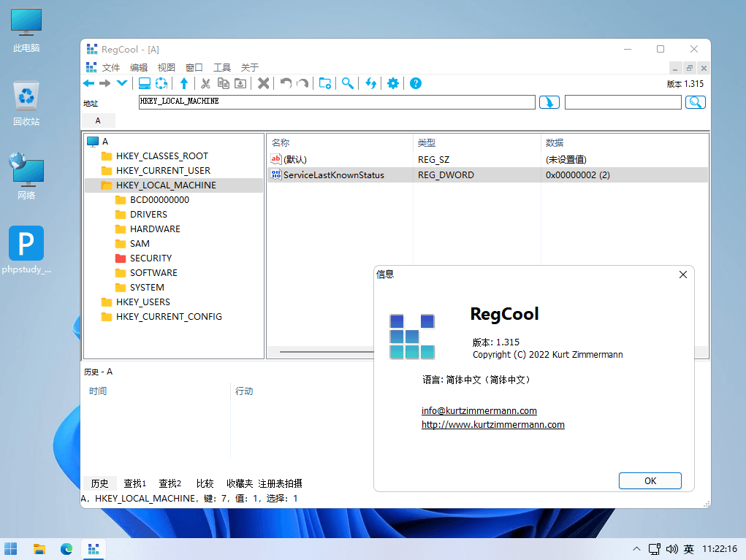746x560 pixels.
Task: Open the 关于 menu
Action: coord(250,67)
